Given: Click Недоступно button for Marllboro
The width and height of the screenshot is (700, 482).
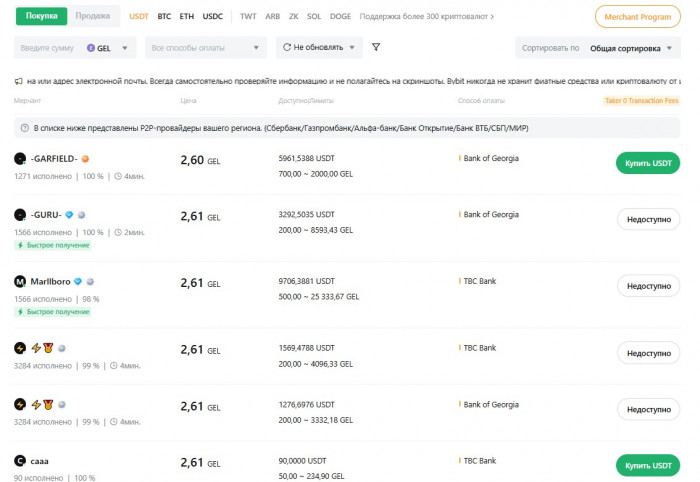Looking at the screenshot, I should pos(649,286).
